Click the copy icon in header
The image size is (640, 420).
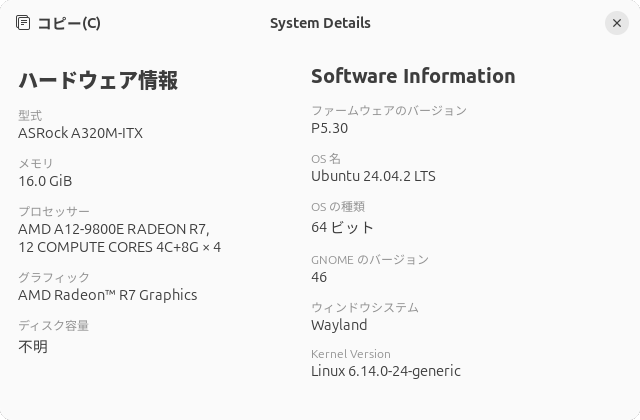tap(24, 23)
